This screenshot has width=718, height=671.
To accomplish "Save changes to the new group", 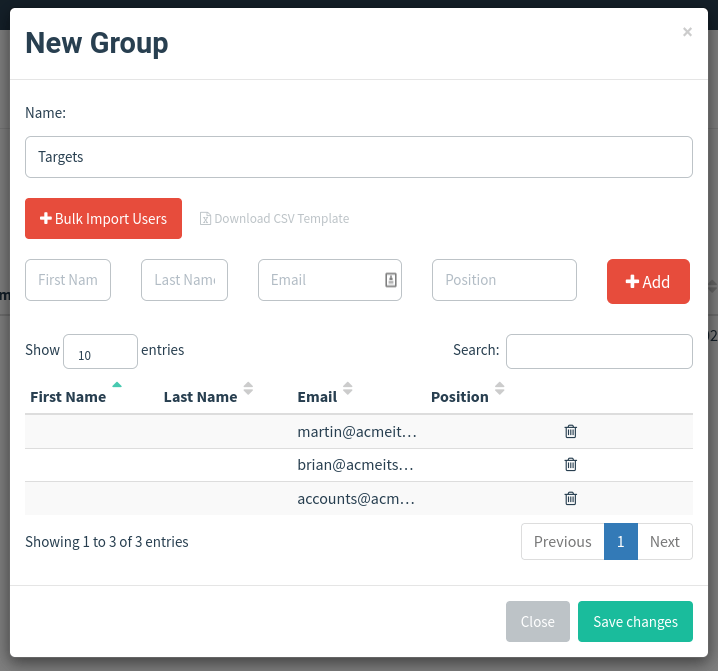I will tap(635, 622).
